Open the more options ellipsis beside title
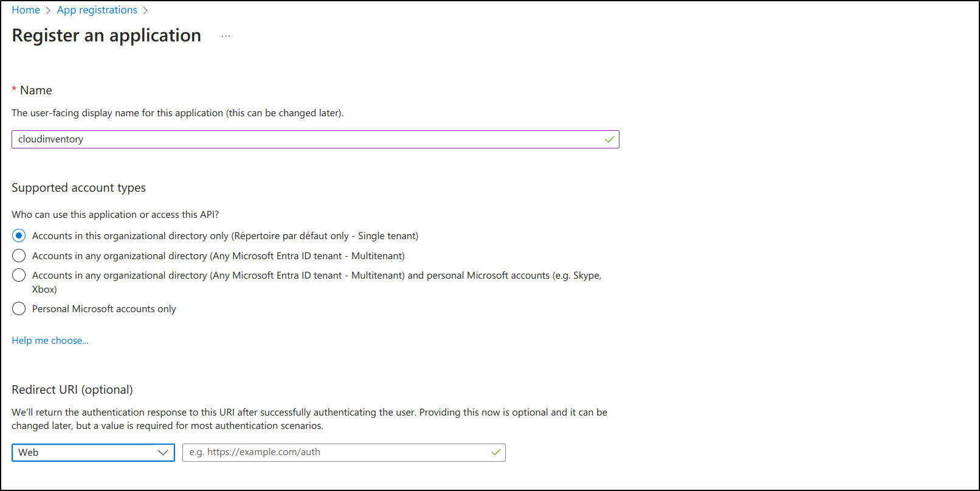The height and width of the screenshot is (491, 980). click(226, 37)
